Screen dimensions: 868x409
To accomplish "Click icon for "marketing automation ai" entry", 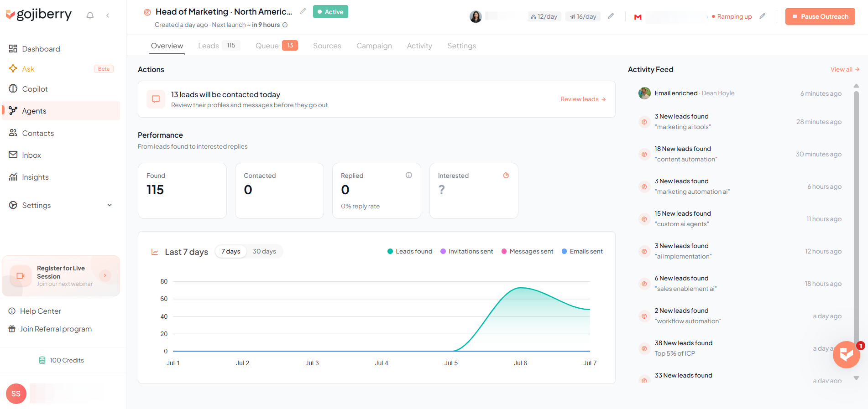I will tap(644, 186).
